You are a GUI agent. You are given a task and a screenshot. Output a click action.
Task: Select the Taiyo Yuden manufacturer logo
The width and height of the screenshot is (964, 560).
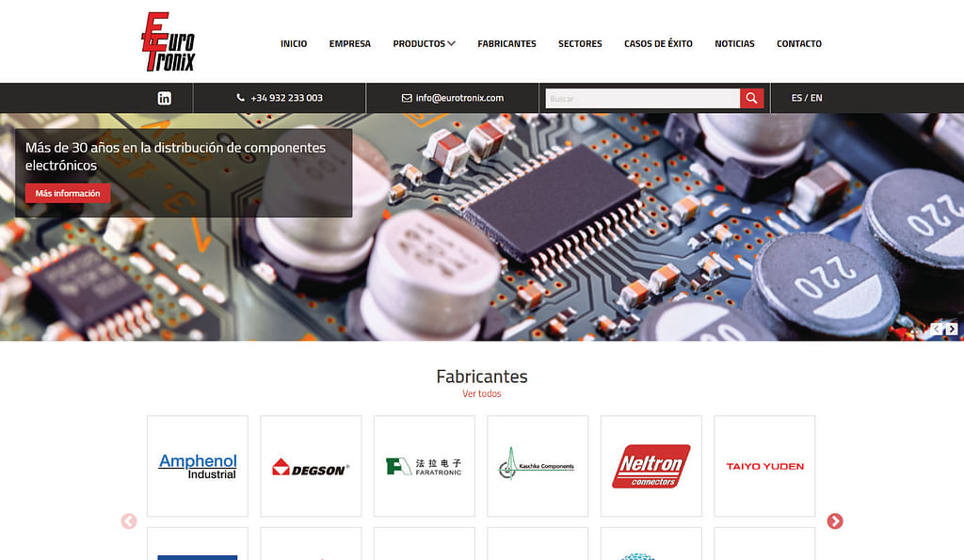click(x=764, y=466)
